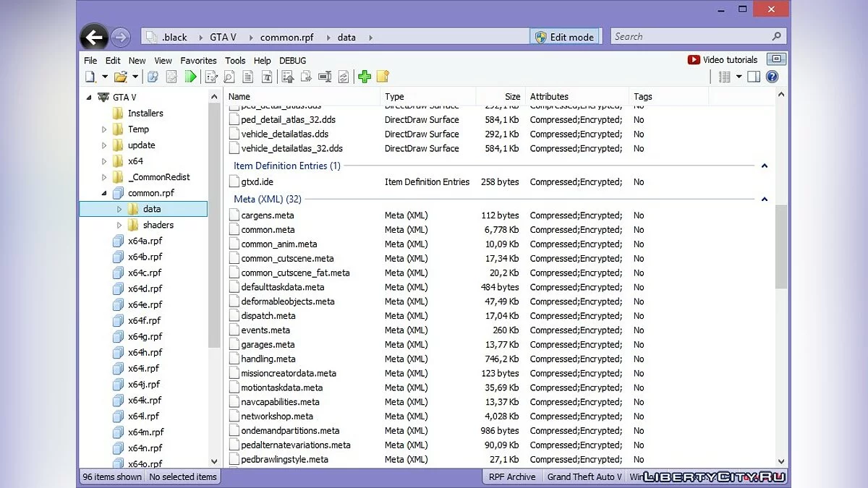
Task: Select handling.meta in the file list
Action: [x=268, y=359]
